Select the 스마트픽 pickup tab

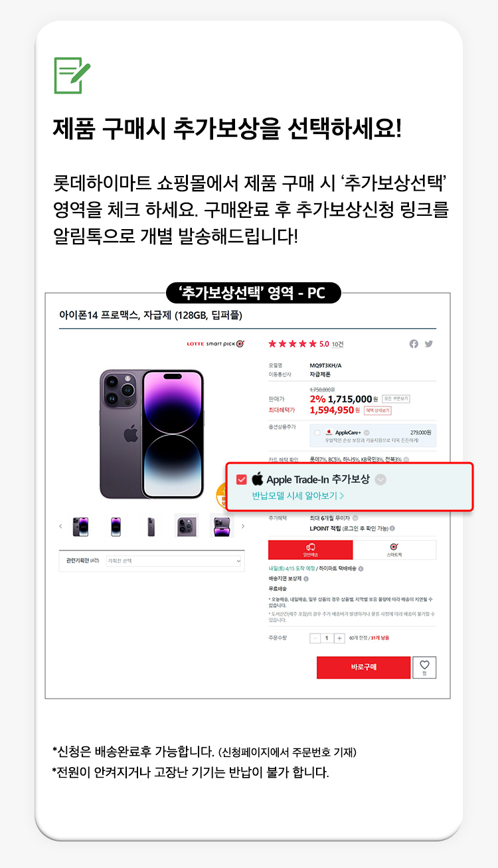pos(394,550)
